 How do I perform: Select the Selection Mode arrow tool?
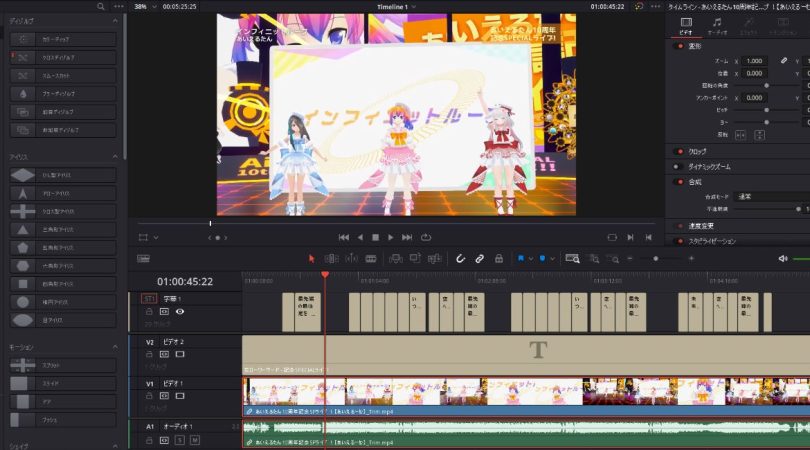311,259
